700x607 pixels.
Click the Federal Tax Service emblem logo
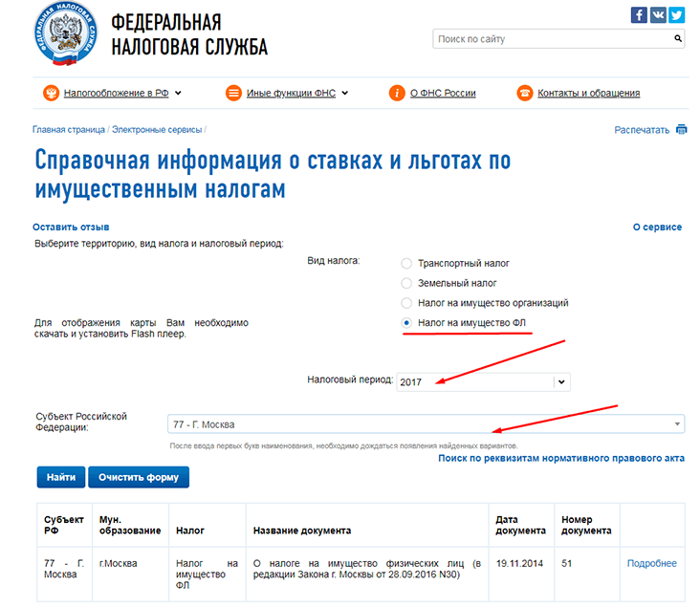(66, 35)
